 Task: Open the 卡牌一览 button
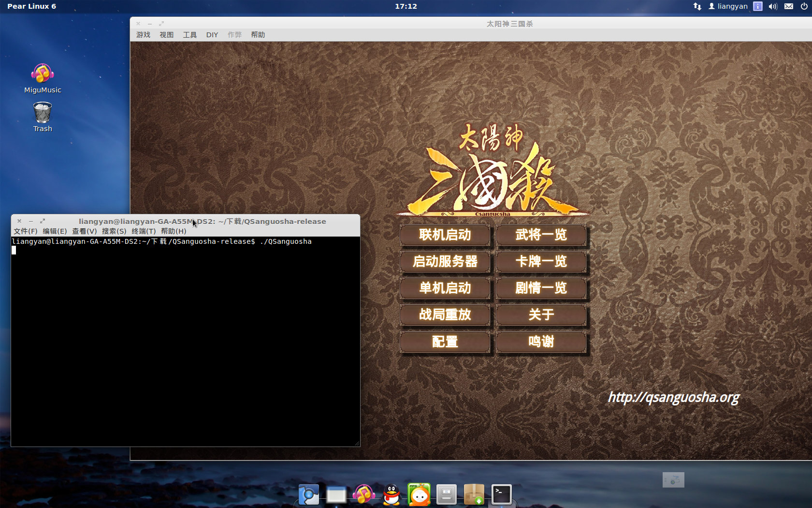541,262
